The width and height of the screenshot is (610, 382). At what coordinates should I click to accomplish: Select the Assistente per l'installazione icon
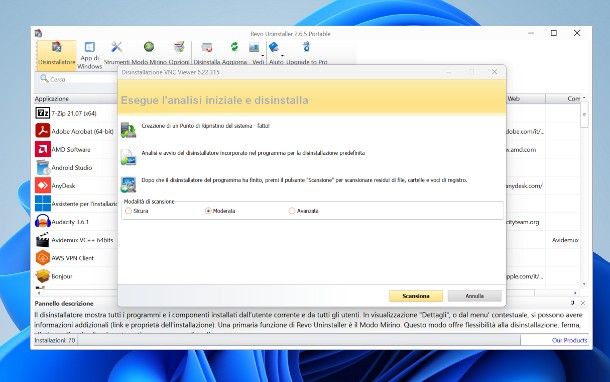[x=42, y=203]
